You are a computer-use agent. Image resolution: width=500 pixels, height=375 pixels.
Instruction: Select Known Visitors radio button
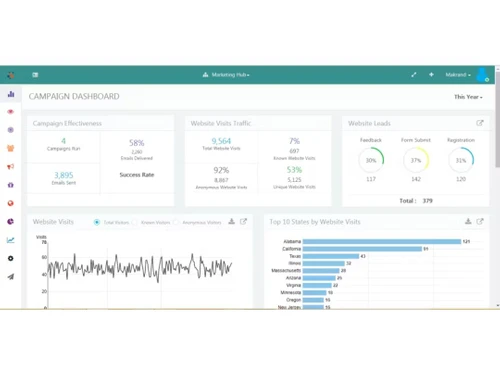pyautogui.click(x=134, y=222)
